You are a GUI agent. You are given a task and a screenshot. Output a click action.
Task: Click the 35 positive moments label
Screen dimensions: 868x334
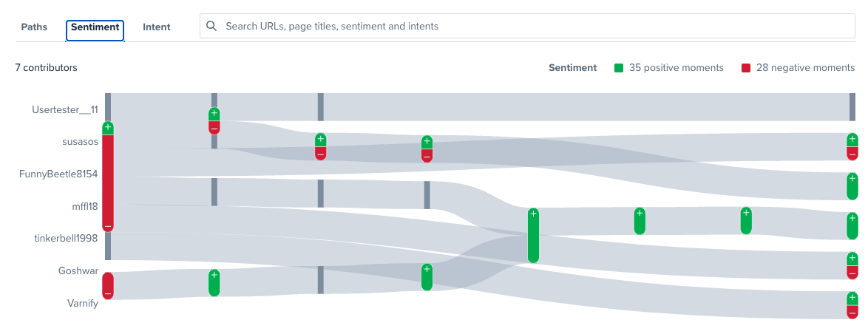pyautogui.click(x=676, y=68)
